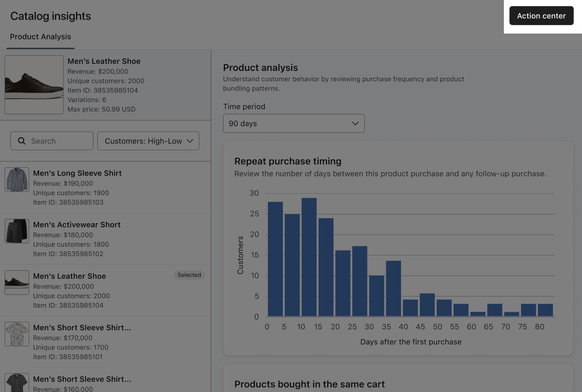582x392 pixels.
Task: Click the first histogram bar at day 0
Action: point(275,259)
